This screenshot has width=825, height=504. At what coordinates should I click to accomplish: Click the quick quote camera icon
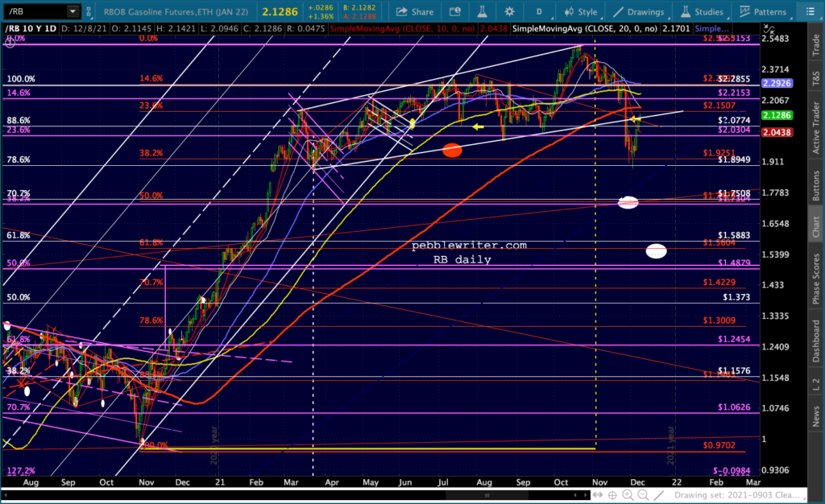coord(455,11)
